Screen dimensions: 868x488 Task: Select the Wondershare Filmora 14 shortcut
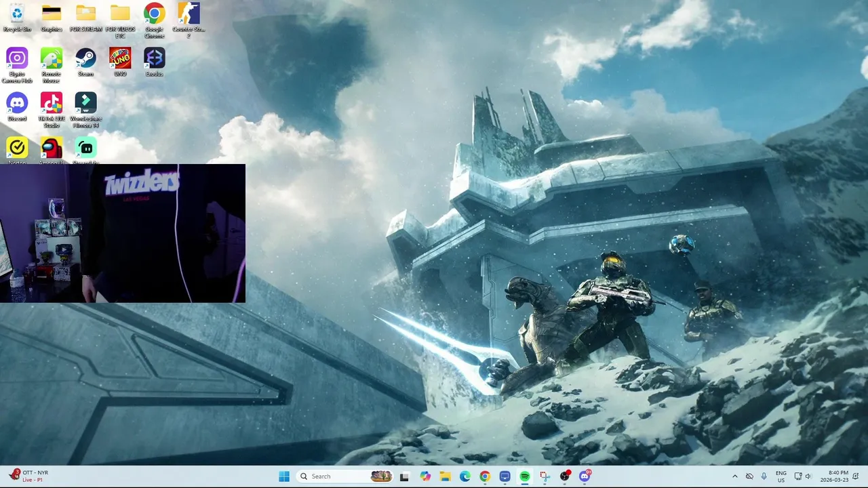pos(85,110)
